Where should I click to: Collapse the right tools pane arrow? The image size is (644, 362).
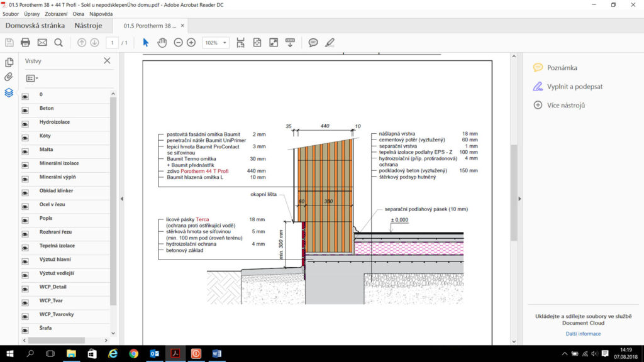[x=519, y=199]
